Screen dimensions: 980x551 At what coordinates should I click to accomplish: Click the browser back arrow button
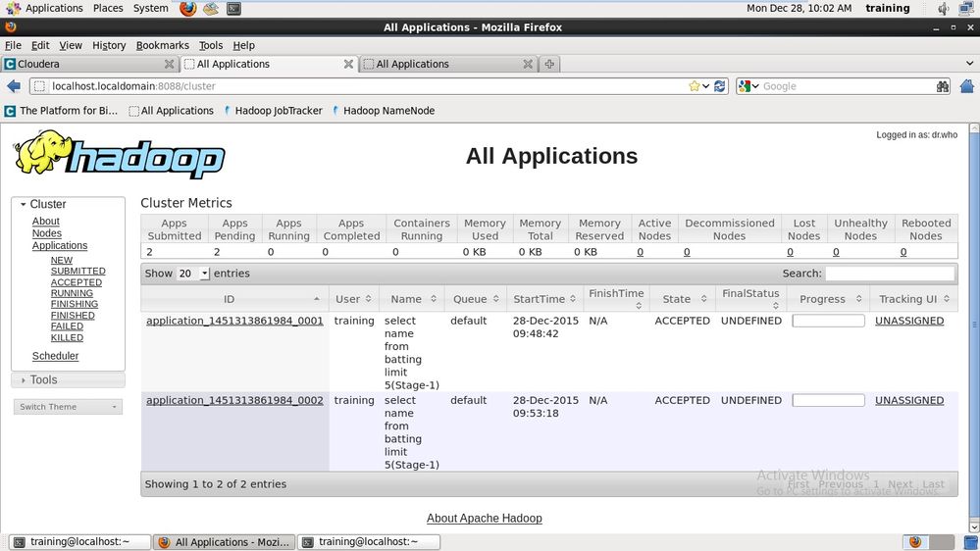pyautogui.click(x=14, y=86)
